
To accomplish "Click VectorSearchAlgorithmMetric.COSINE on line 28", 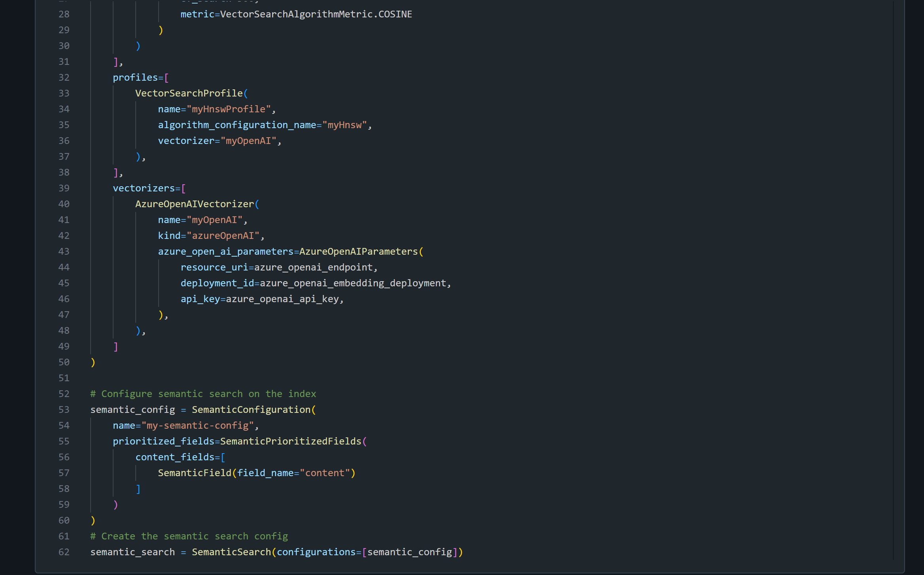I will click(x=316, y=14).
